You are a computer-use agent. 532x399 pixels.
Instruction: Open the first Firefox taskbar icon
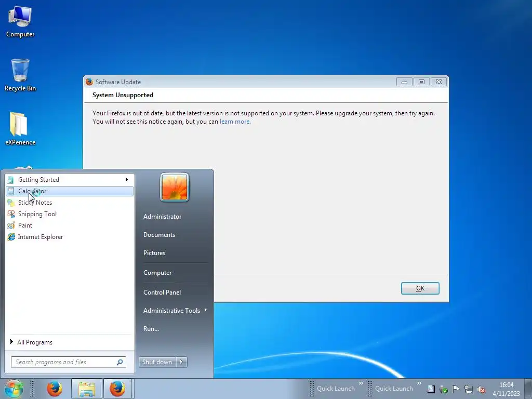54,389
